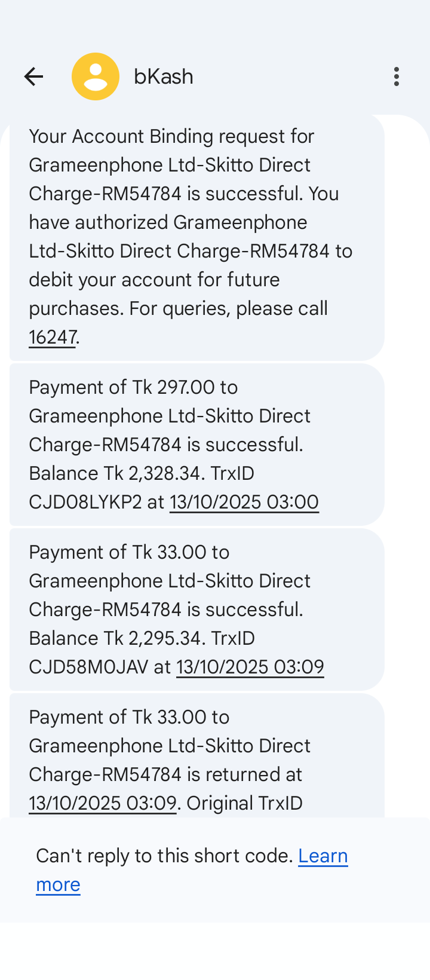This screenshot has height=980, width=430.
Task: Call the 16247 helpline number link
Action: coord(53,337)
